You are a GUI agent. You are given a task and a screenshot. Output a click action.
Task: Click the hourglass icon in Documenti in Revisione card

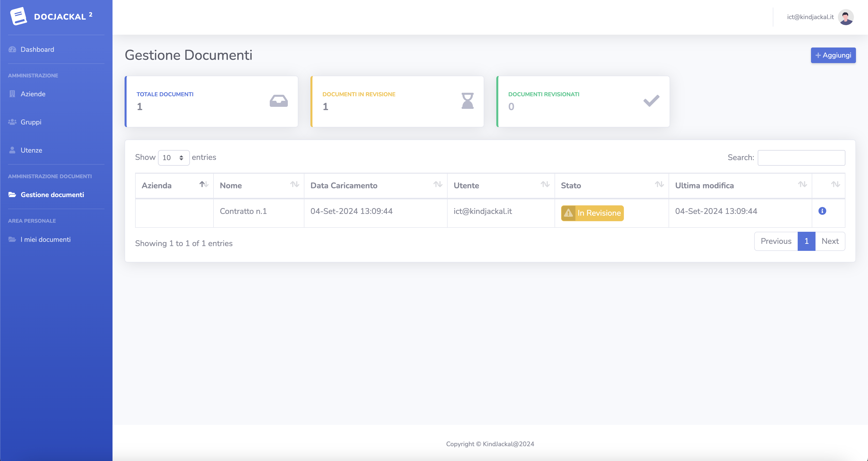pos(468,101)
